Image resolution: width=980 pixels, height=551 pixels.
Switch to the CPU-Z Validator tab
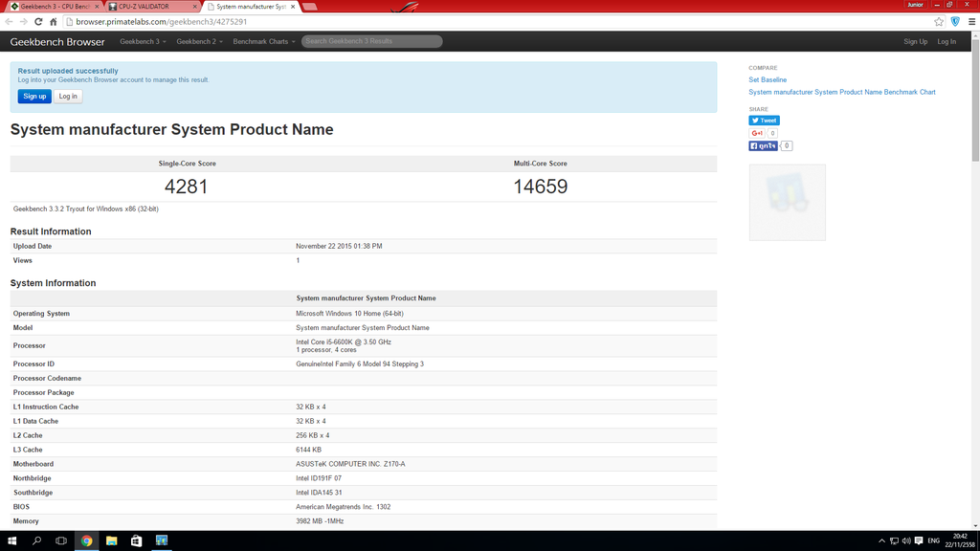pyautogui.click(x=152, y=7)
